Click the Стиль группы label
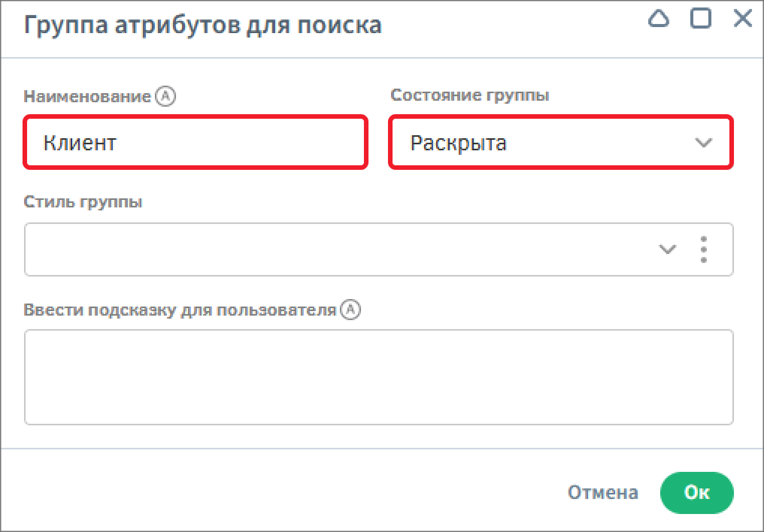The height and width of the screenshot is (532, 764). pyautogui.click(x=83, y=203)
